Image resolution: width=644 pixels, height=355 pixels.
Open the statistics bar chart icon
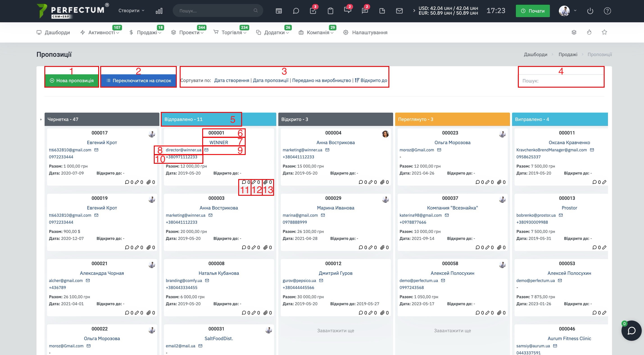tap(159, 11)
